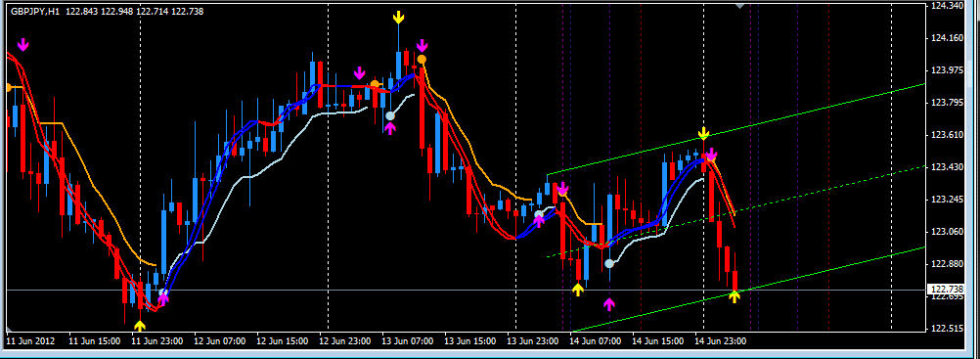Select yellow down arrow at highest candle peak
This screenshot has height=359, width=980.
click(398, 18)
